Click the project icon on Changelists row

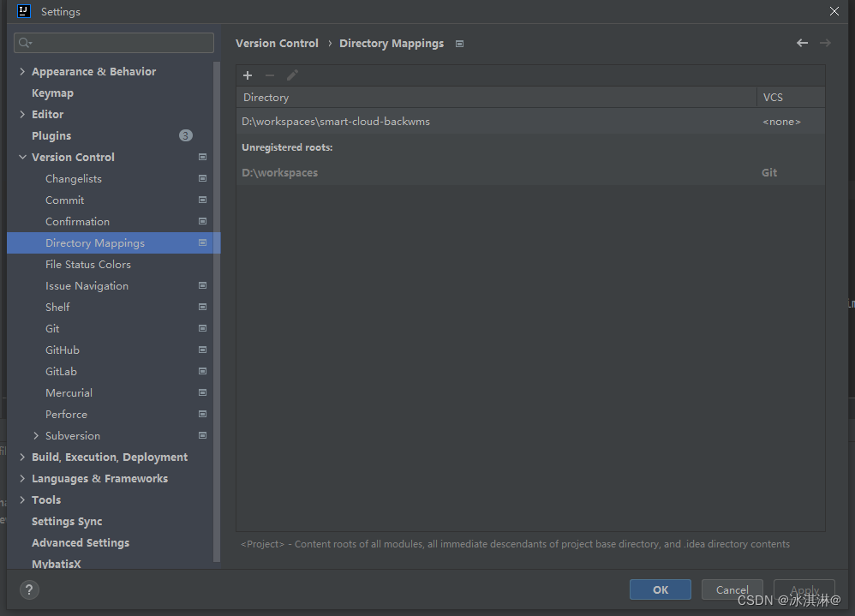pyautogui.click(x=202, y=178)
